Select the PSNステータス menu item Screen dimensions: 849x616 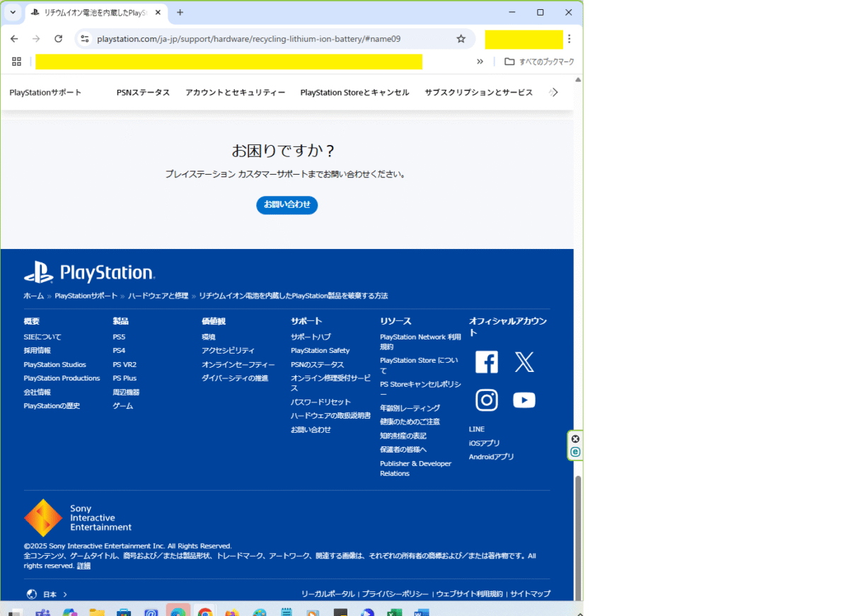click(x=143, y=93)
